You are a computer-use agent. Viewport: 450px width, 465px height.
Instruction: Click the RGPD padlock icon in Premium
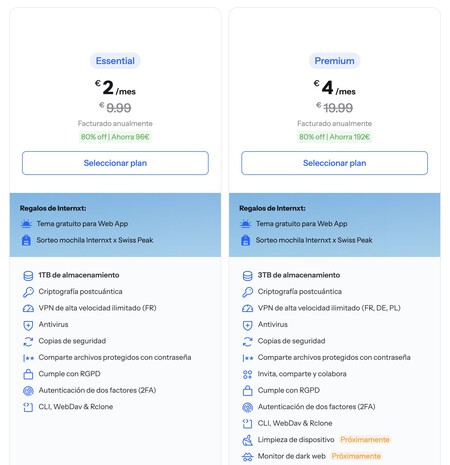[x=247, y=390]
